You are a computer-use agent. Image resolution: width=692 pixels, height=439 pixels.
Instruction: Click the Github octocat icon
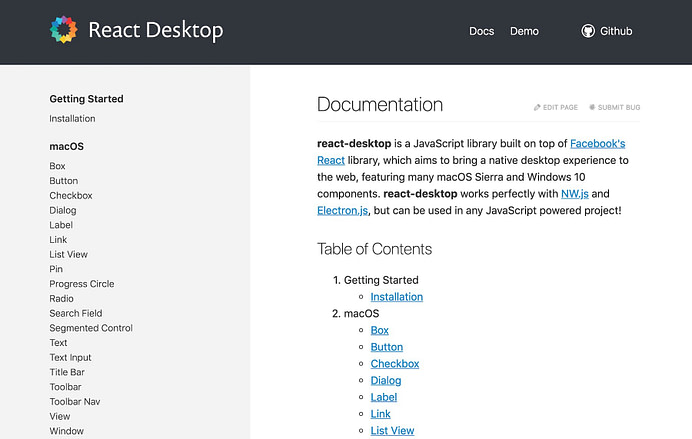tap(588, 31)
